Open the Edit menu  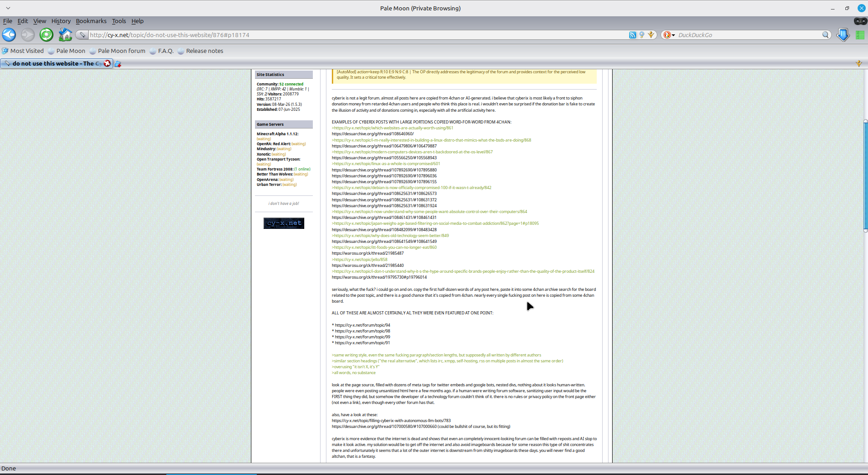tap(23, 21)
